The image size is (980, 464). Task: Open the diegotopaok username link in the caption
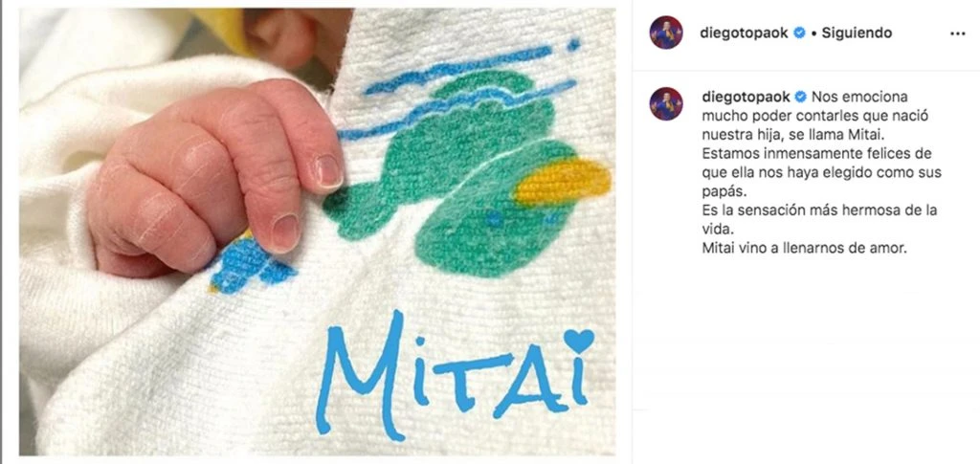click(746, 97)
